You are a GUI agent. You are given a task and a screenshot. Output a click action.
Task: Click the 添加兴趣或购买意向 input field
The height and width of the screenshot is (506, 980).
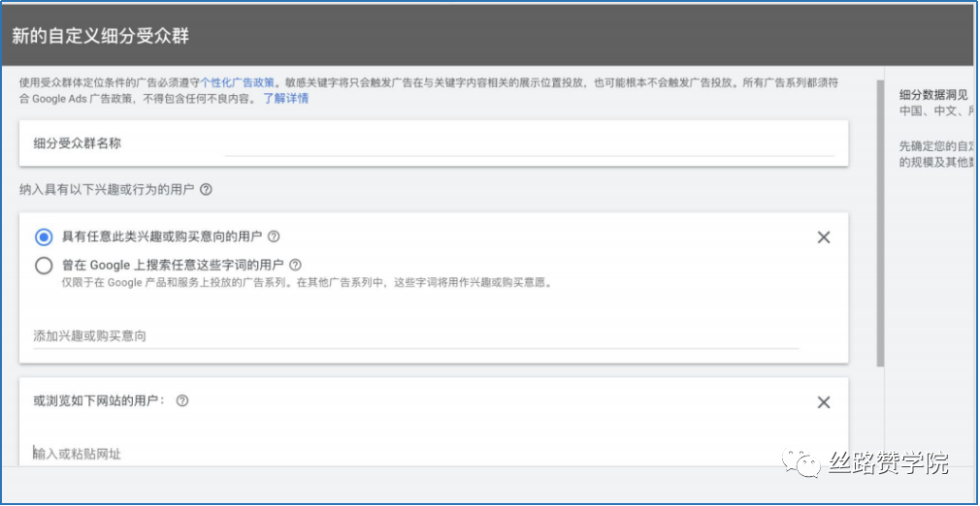[x=415, y=336]
